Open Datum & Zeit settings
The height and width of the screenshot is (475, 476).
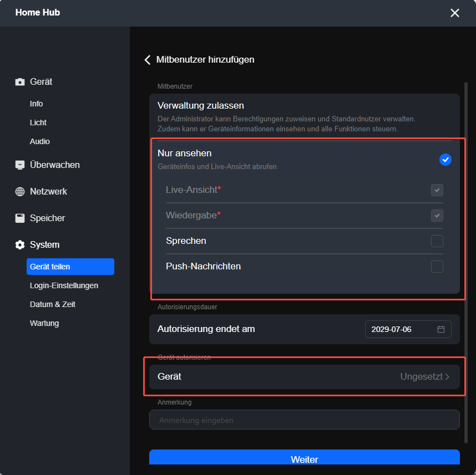tap(53, 304)
